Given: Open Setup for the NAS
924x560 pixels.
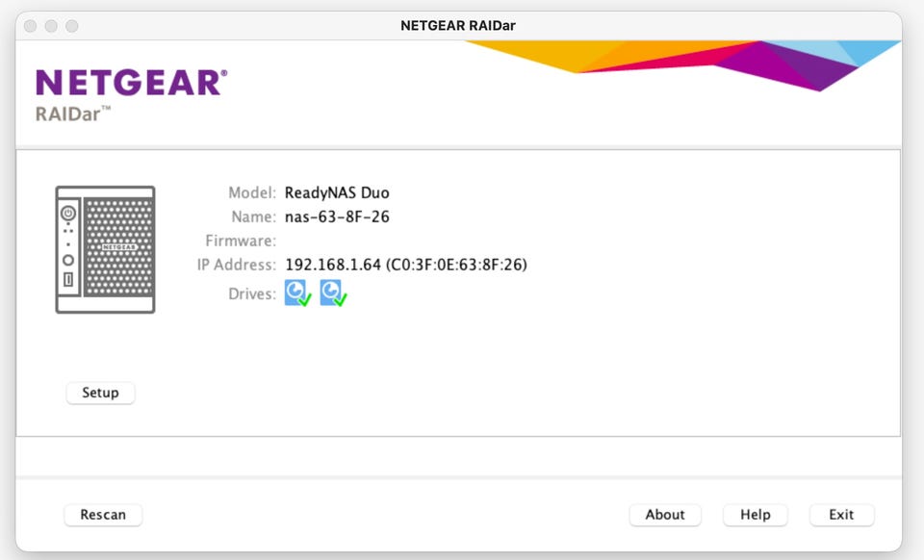Looking at the screenshot, I should click(100, 393).
